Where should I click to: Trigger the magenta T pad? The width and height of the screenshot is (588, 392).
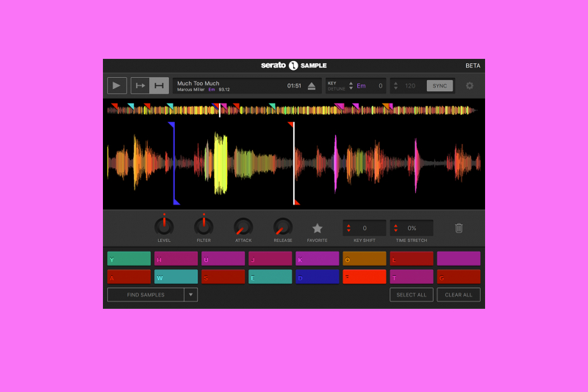tap(412, 277)
